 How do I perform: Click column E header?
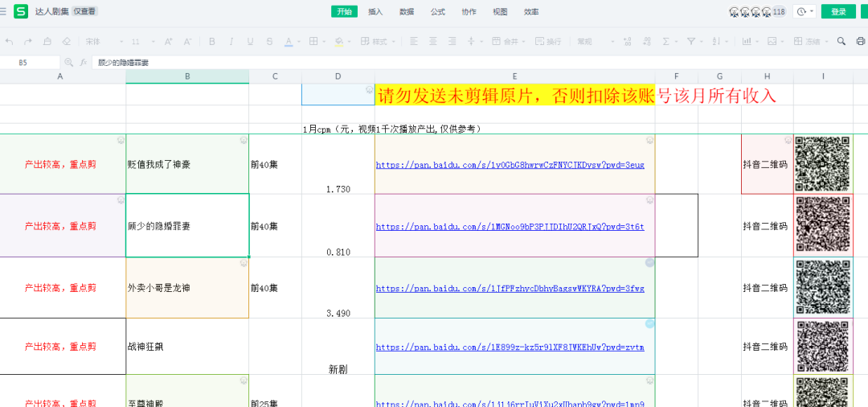515,76
